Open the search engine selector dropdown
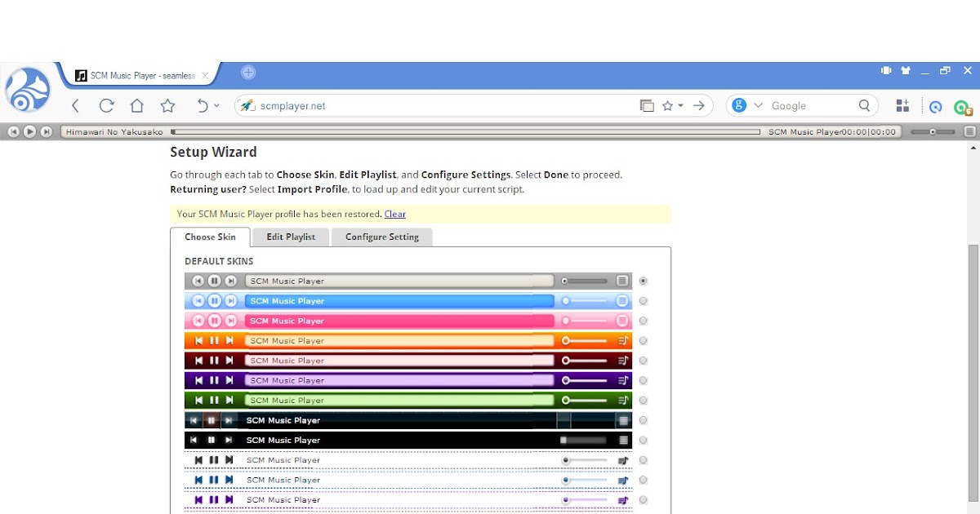 [758, 106]
